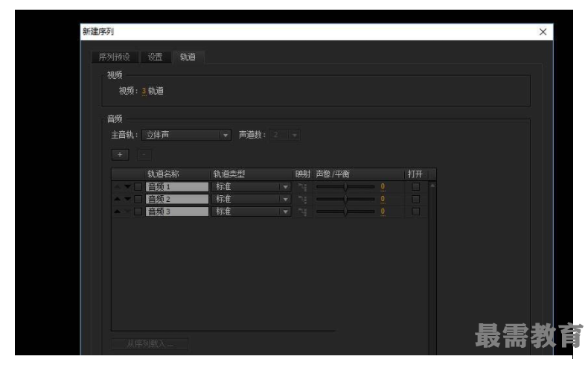Click the remove audio track minus button
Screen dimensions: 588x365
(x=144, y=155)
